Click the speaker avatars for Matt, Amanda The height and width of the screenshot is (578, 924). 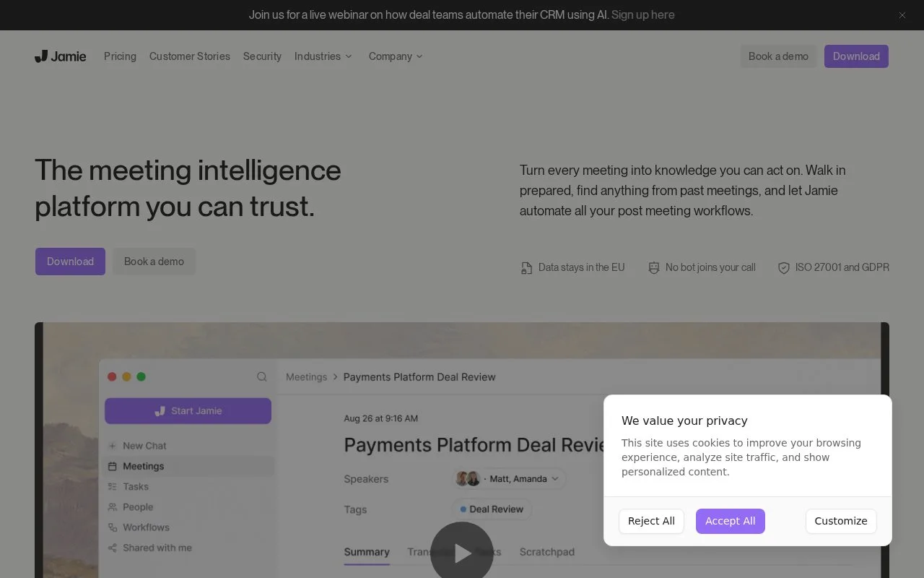pyautogui.click(x=468, y=479)
